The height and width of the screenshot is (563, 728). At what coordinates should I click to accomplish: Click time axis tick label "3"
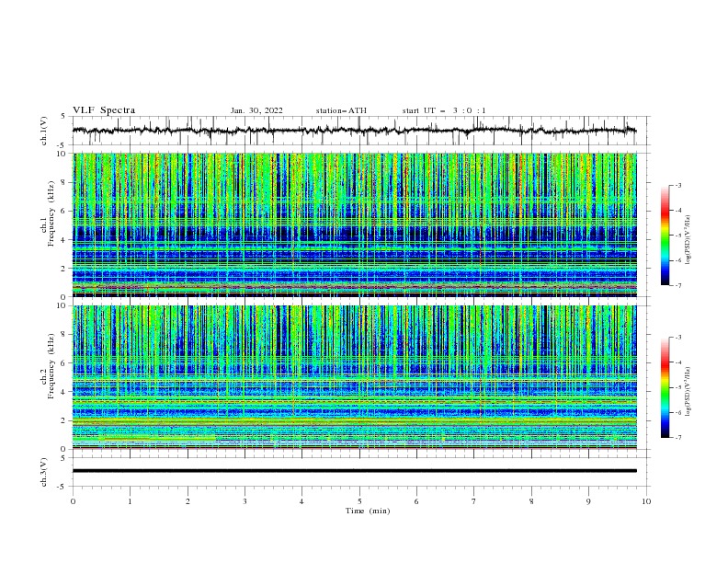[245, 501]
